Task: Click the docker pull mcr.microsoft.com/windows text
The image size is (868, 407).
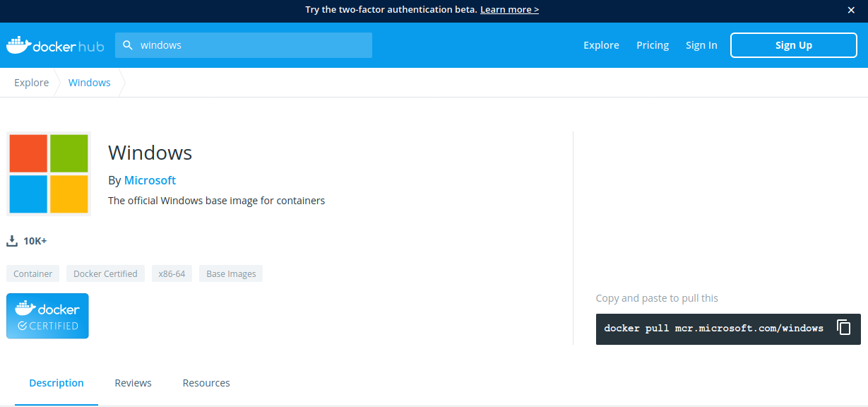Action: click(714, 328)
